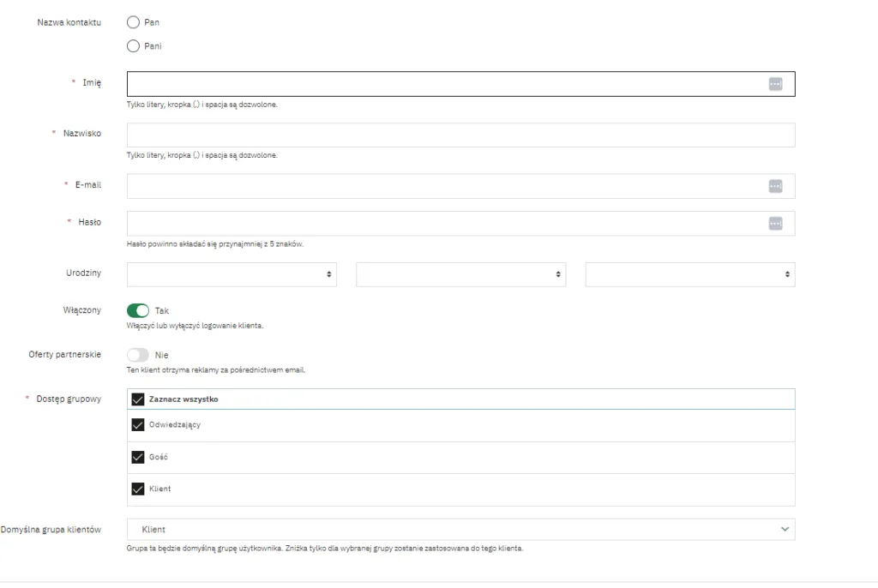Uncheck the Zaznacz wszystko checkbox

[x=137, y=399]
